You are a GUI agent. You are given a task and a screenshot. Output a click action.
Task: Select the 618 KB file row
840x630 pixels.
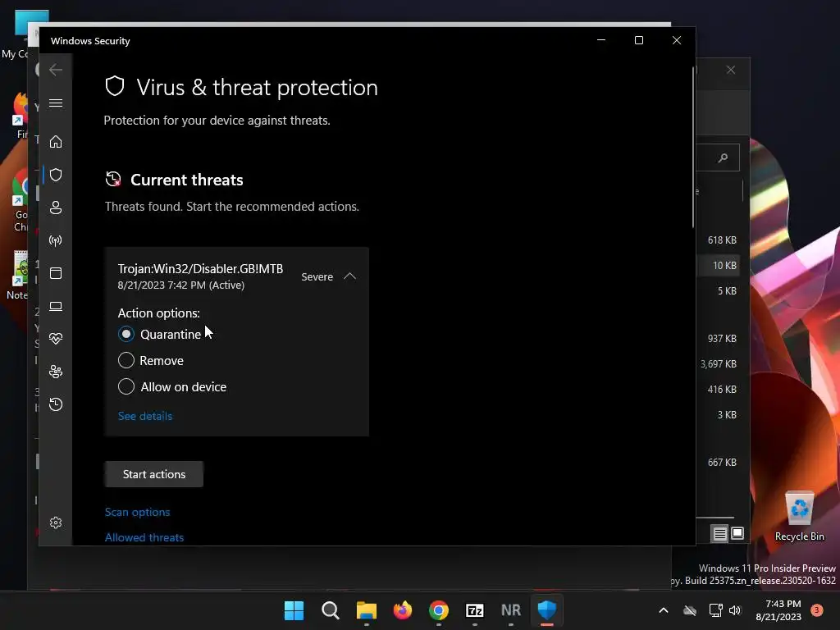[719, 240]
